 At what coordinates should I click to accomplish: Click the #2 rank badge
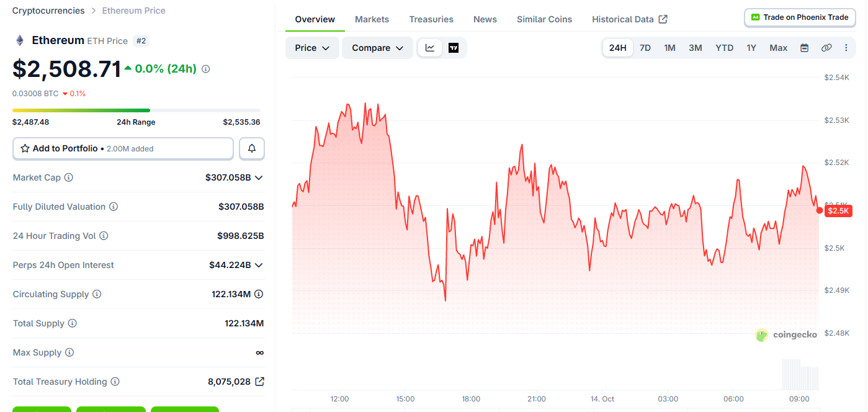click(x=141, y=41)
